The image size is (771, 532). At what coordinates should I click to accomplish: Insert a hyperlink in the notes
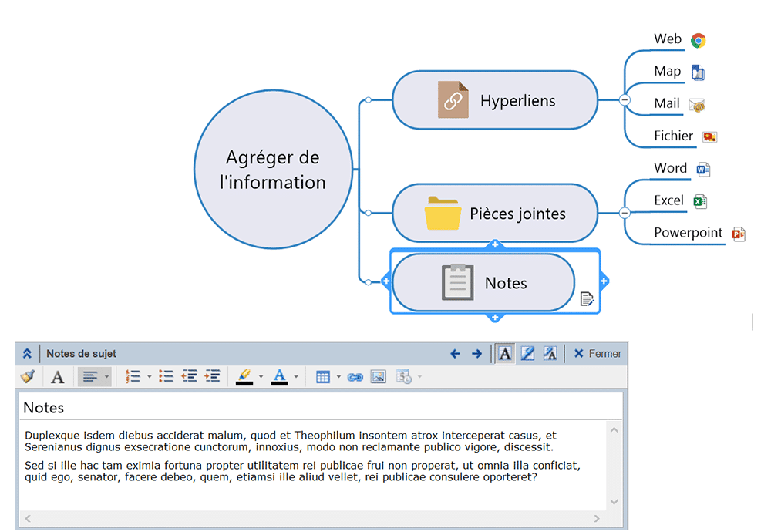(x=355, y=377)
